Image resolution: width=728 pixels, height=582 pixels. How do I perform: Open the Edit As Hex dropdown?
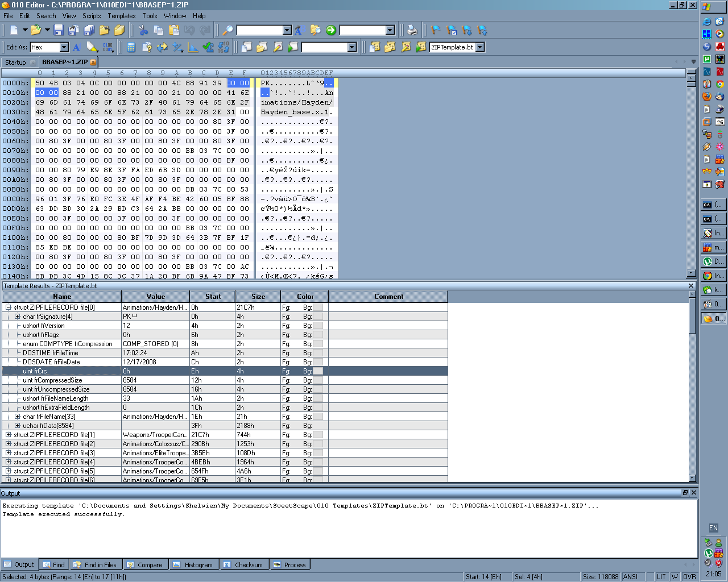tap(64, 47)
